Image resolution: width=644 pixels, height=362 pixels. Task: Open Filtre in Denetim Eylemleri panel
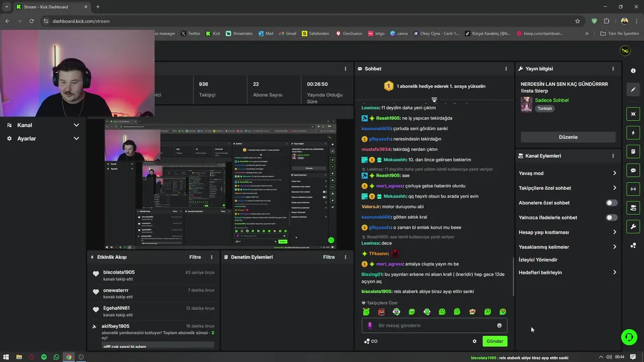coord(329,257)
